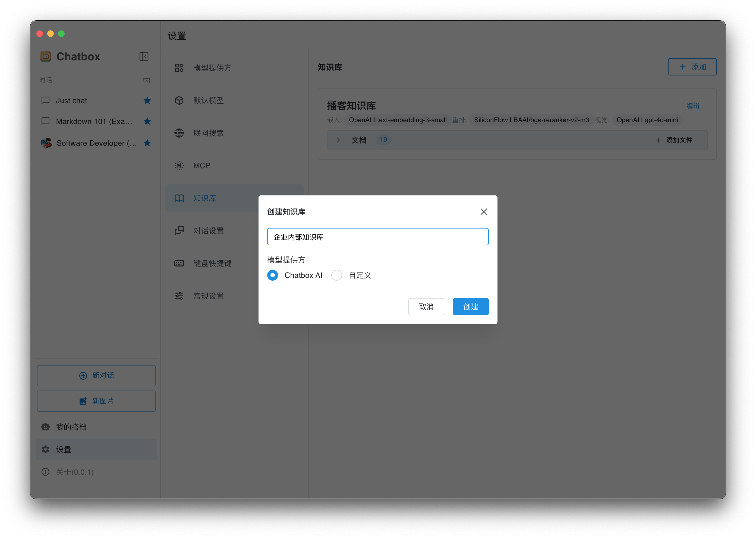This screenshot has width=756, height=539.
Task: Click the Just chat bubble icon
Action: click(x=46, y=100)
